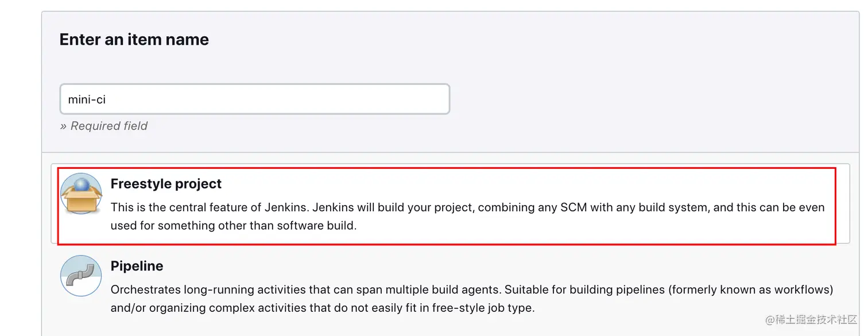Click the Pipeline pipe icon
The image size is (868, 336).
click(81, 276)
